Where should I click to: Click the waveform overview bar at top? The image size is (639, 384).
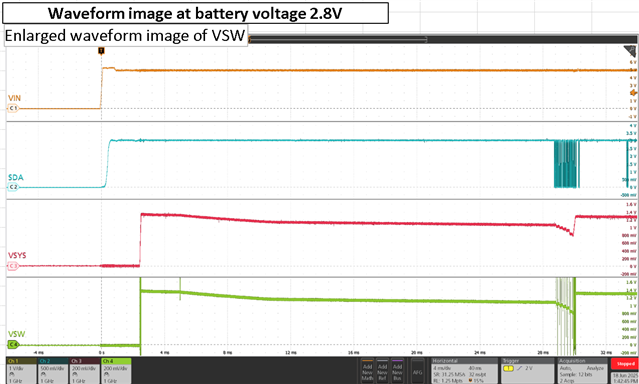point(442,40)
